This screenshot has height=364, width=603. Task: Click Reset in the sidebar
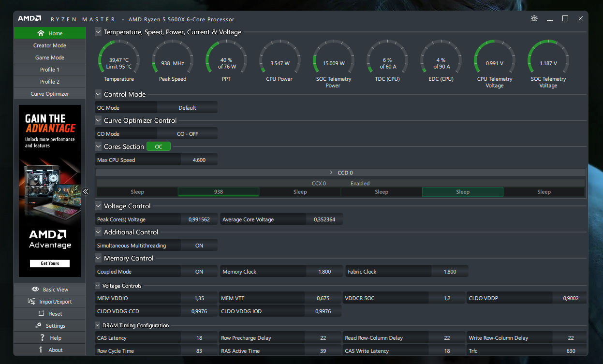50,313
